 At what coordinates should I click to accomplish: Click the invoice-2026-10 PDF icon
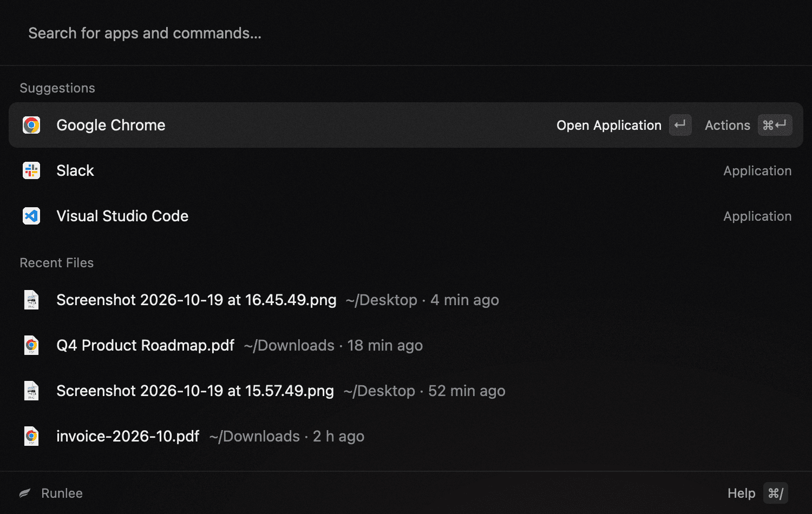click(31, 436)
